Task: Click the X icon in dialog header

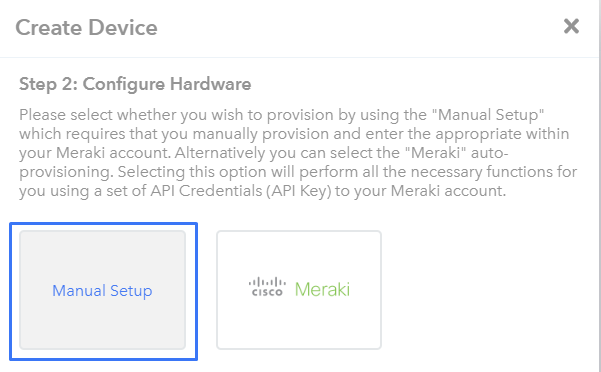Action: [571, 26]
